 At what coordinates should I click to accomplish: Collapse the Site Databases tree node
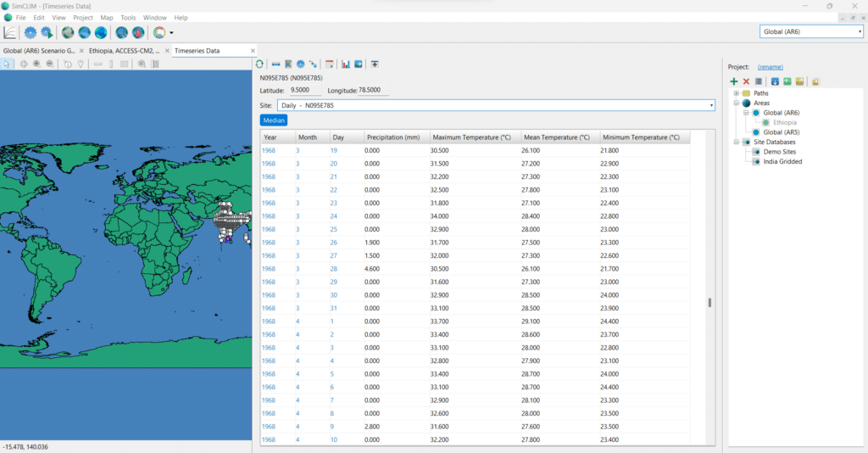tap(736, 142)
